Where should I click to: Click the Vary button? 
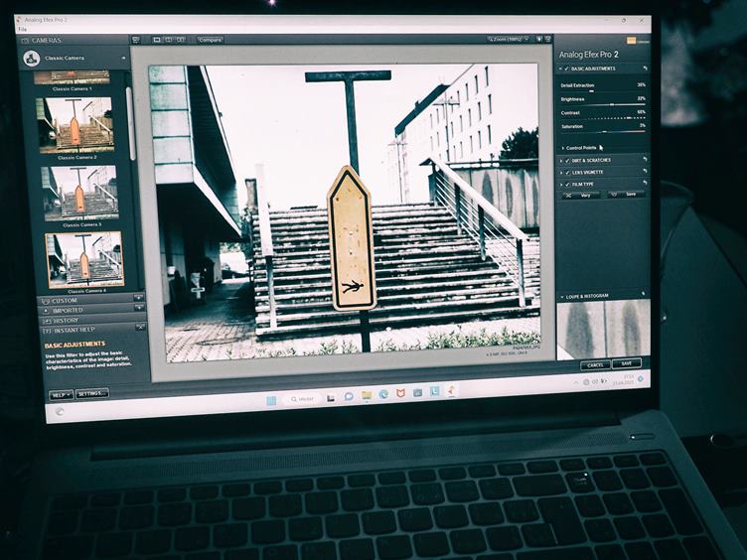[581, 196]
